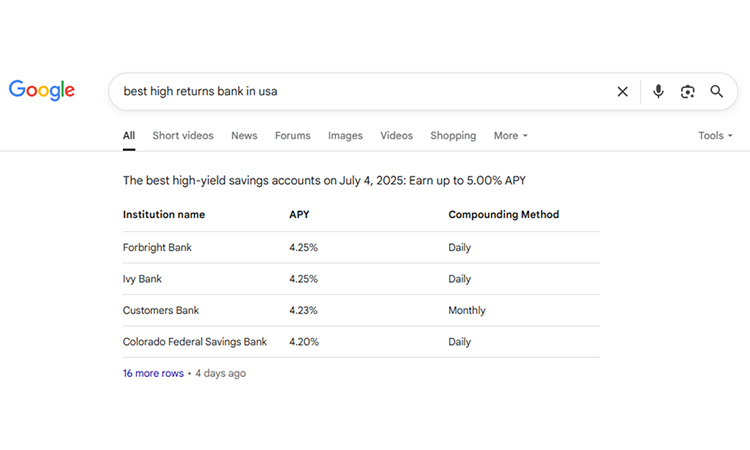Switch to Short videos tab
Viewport: 750px width, 450px height.
coord(183,135)
